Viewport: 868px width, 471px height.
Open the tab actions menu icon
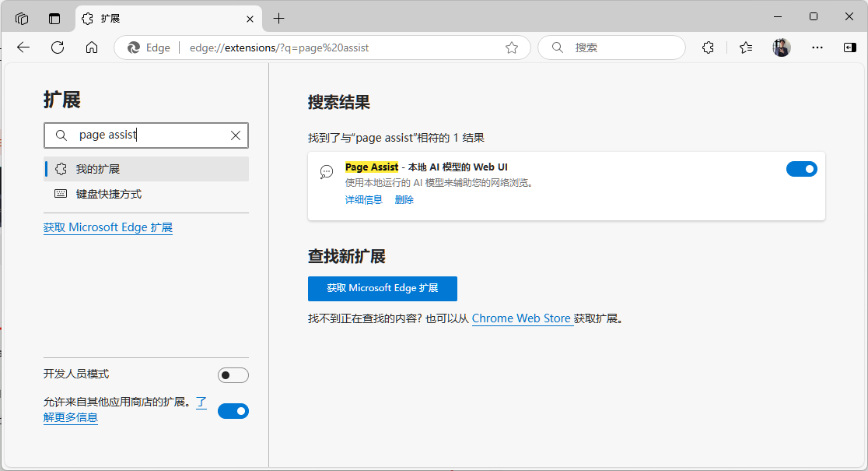54,18
